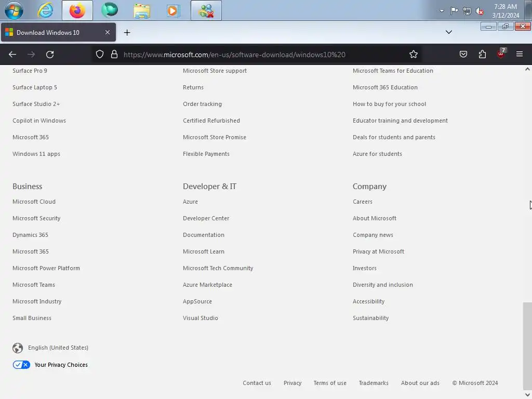
Task: Open Microsoft Cloud link
Action: pos(34,202)
